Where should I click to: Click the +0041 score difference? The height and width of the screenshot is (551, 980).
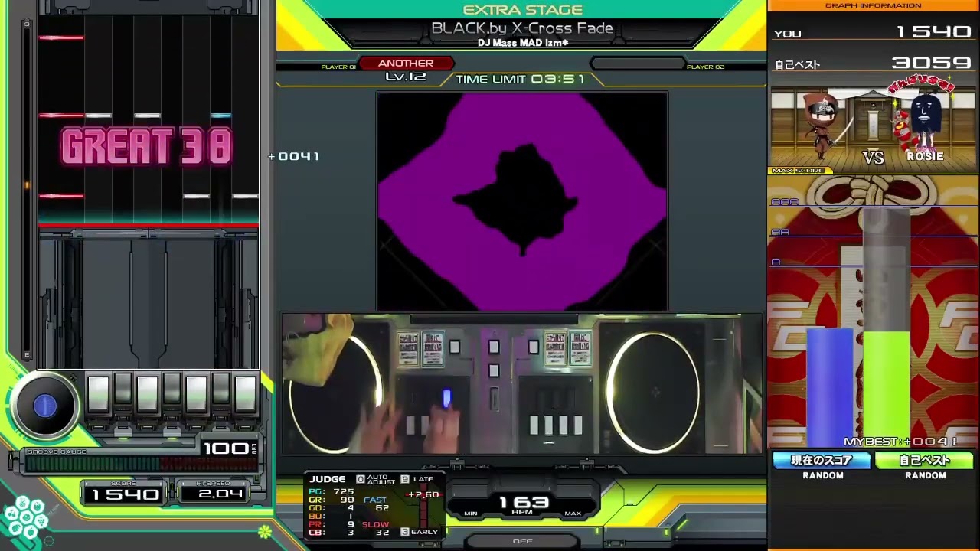click(x=294, y=156)
